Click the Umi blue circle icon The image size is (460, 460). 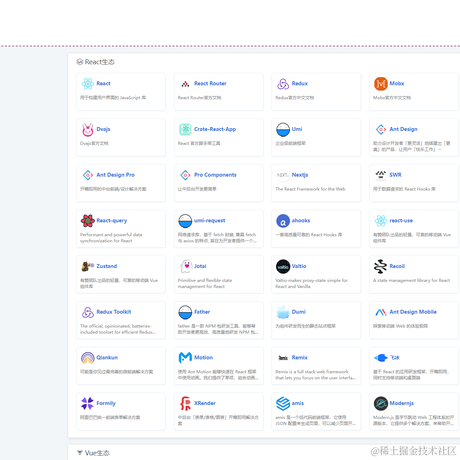(283, 129)
